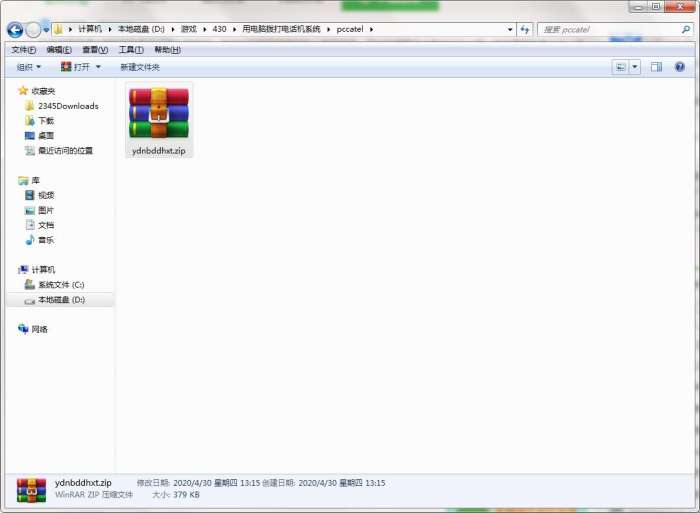Select the ydnbddhxt.zip archive icon
This screenshot has width=700, height=513.
(159, 113)
